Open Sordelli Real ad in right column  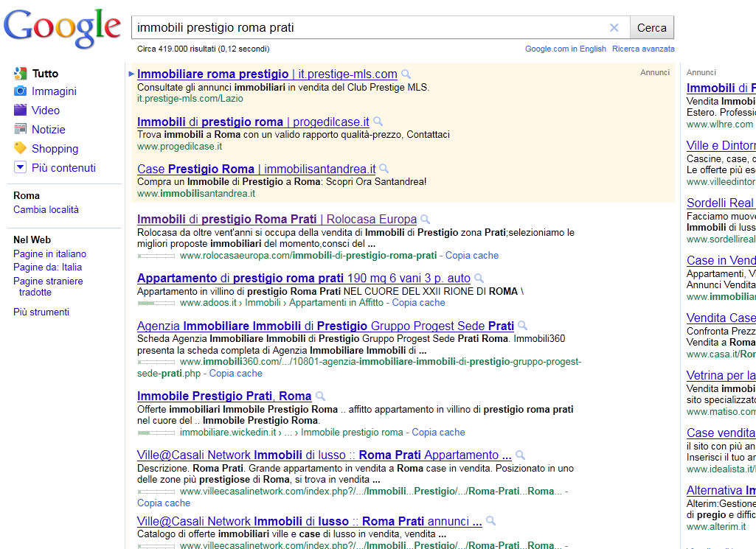pyautogui.click(x=721, y=203)
